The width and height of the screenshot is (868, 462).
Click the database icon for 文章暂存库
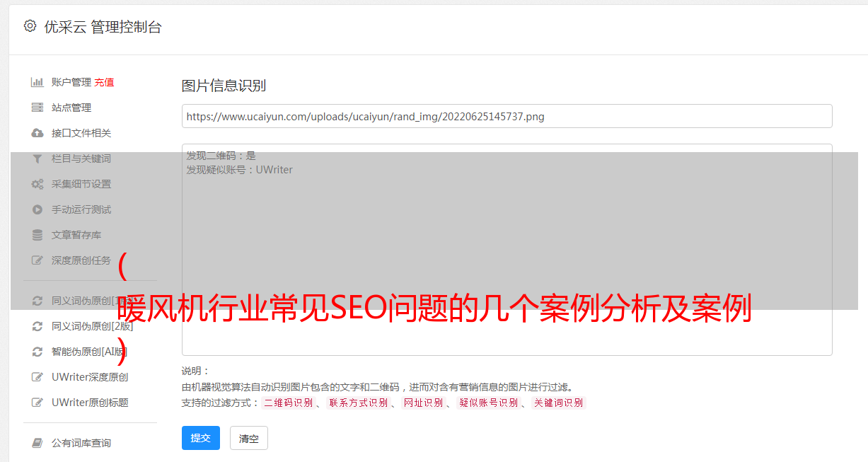(37, 235)
